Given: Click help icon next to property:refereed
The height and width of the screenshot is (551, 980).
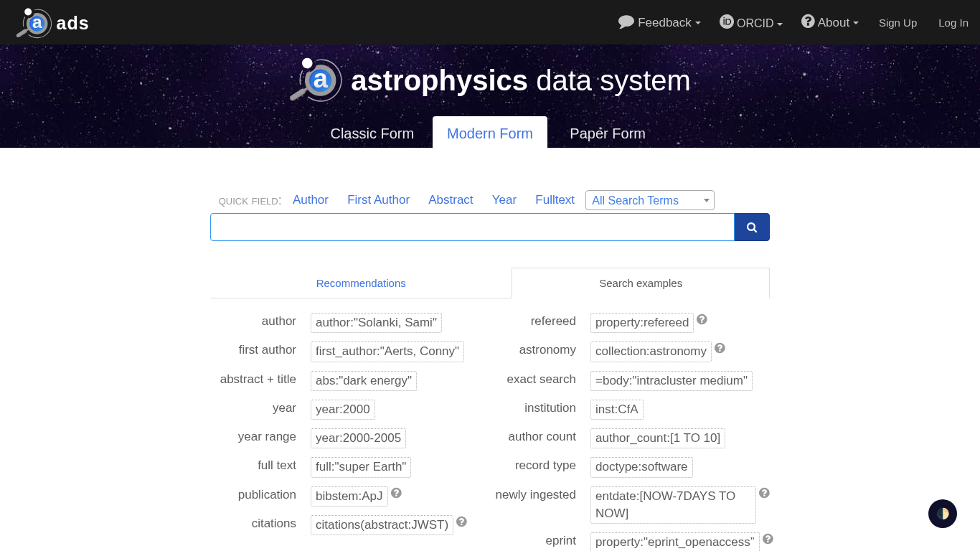Looking at the screenshot, I should point(702,320).
